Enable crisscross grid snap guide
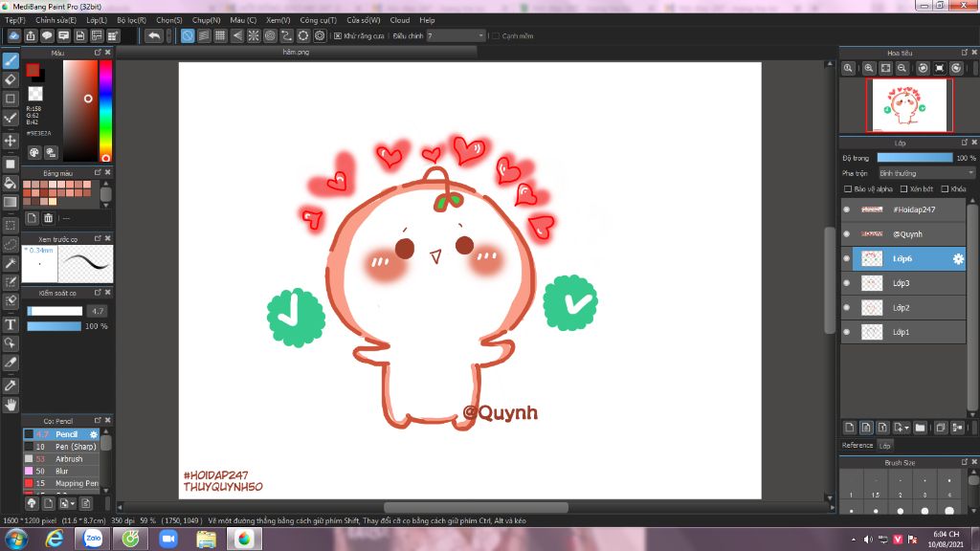The image size is (980, 551). (x=221, y=35)
